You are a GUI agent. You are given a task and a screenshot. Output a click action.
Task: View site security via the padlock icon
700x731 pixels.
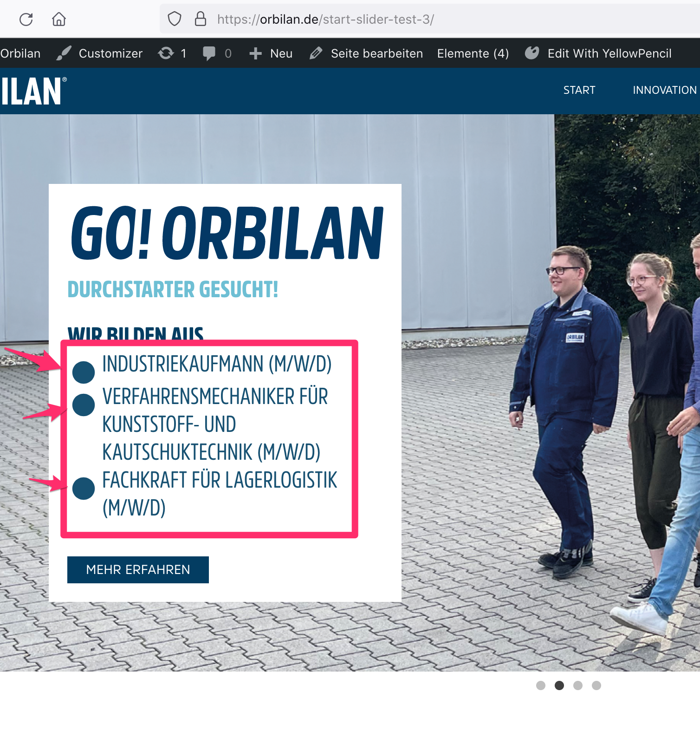[201, 19]
